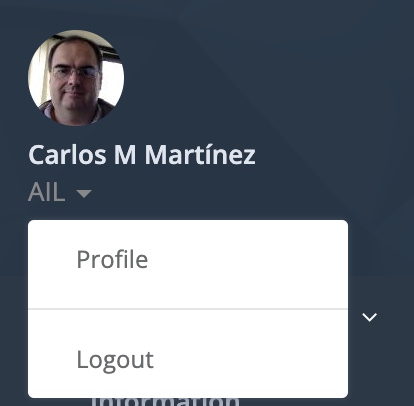This screenshot has height=406, width=414.
Task: Click the divider line between Profile and Logout
Action: point(188,309)
